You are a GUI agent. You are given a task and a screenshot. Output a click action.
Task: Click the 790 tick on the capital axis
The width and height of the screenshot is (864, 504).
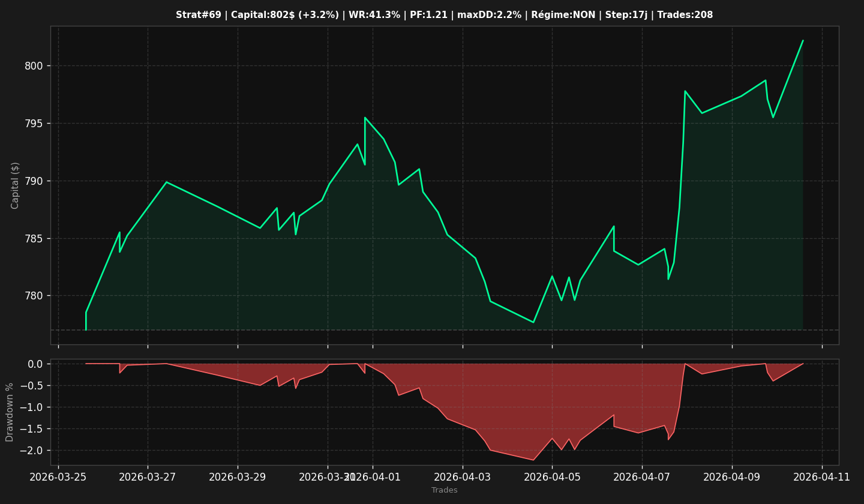tap(34, 181)
